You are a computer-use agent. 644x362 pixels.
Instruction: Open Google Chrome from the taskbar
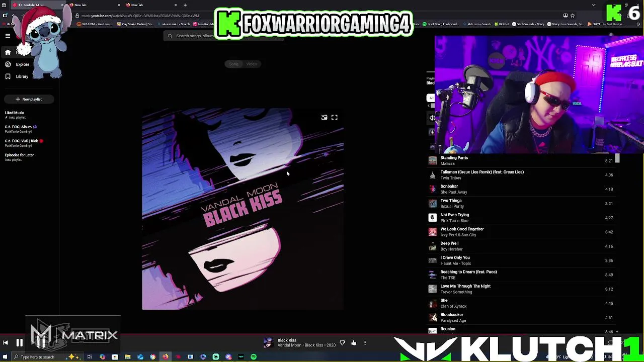coord(152,357)
